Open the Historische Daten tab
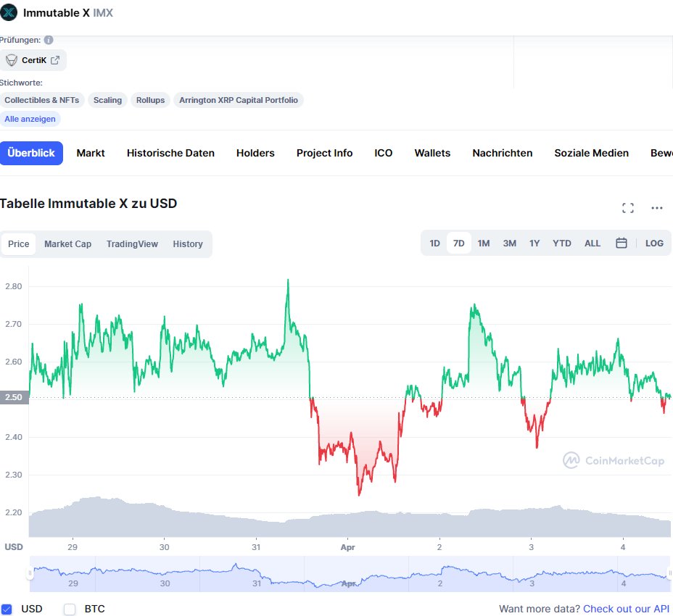Screen dimensions: 673x616 [x=170, y=153]
